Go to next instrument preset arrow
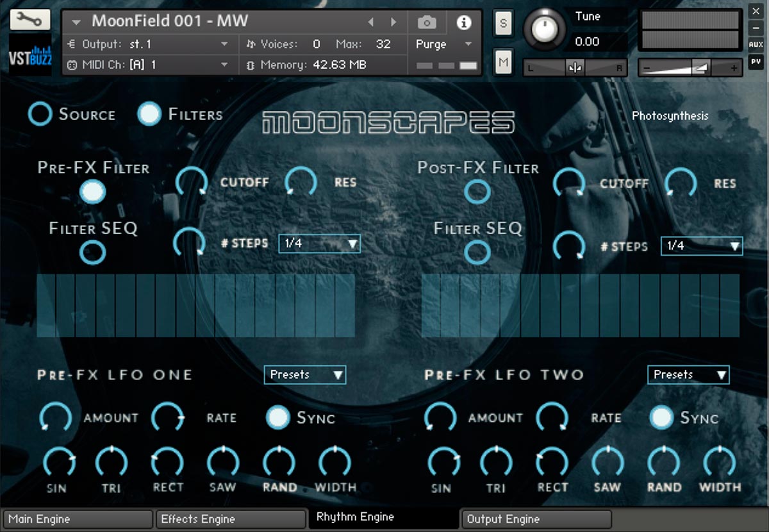This screenshot has width=769, height=532. click(x=393, y=22)
